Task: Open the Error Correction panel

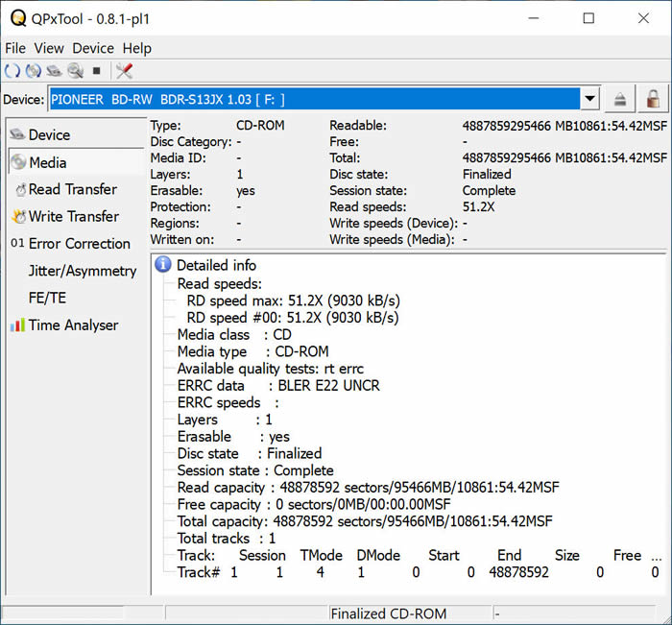Action: [79, 244]
